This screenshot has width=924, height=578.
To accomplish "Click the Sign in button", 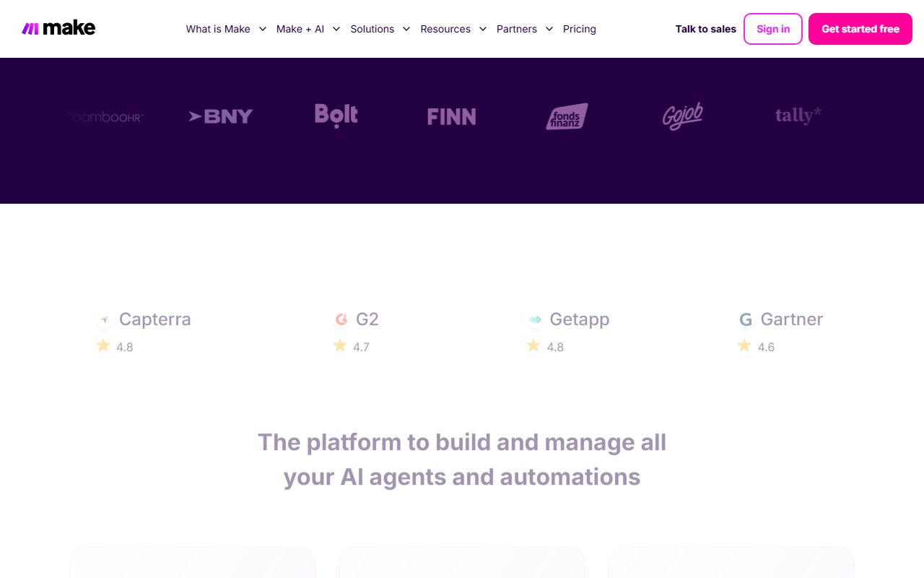I will click(x=773, y=29).
